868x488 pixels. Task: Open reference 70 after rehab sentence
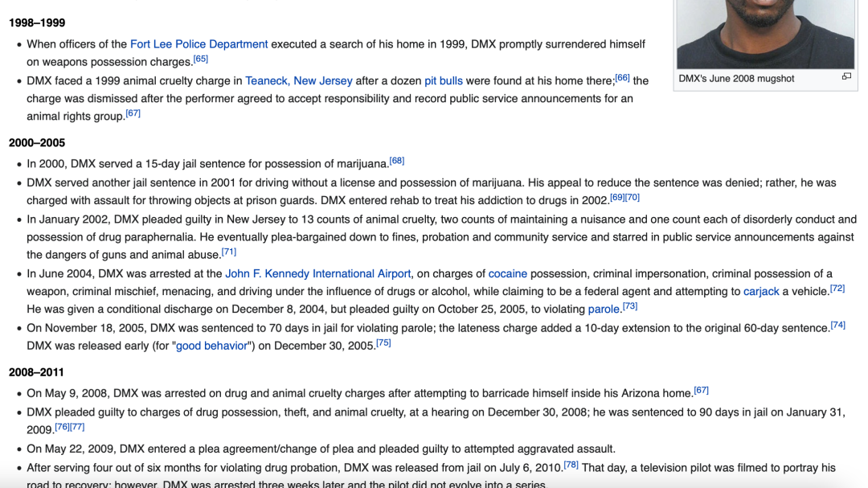tap(633, 197)
